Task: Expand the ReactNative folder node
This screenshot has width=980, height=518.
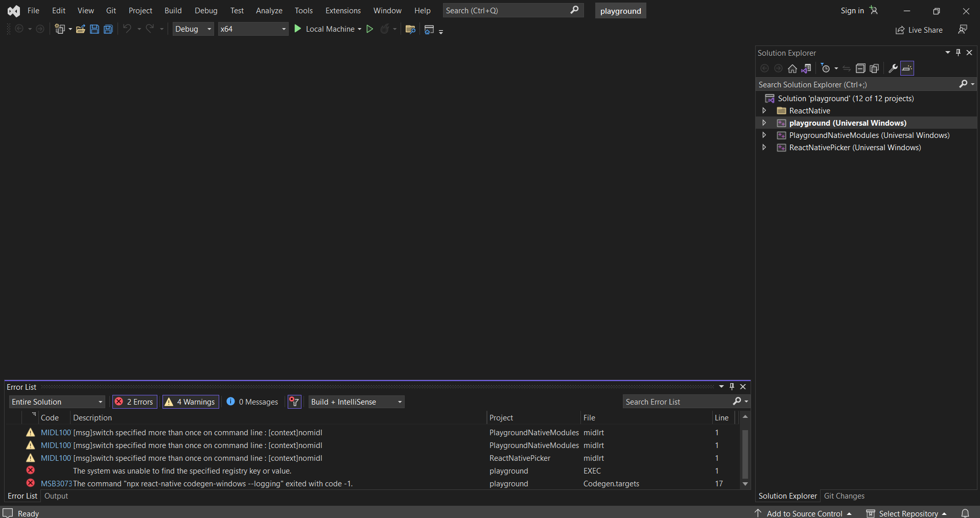Action: 764,110
